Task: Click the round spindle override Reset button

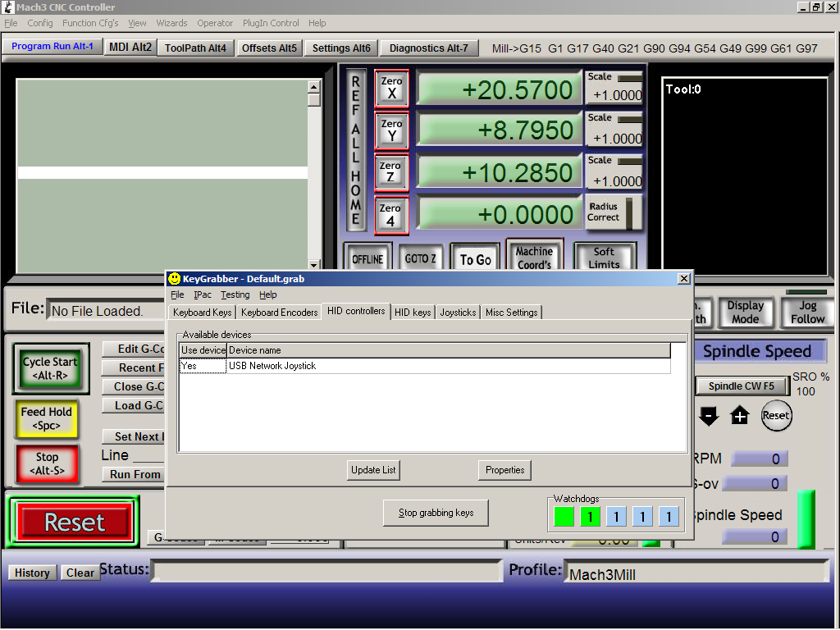Action: click(x=776, y=416)
